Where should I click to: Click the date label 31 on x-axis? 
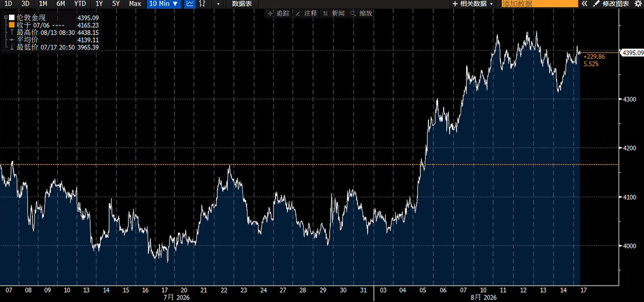pos(363,290)
